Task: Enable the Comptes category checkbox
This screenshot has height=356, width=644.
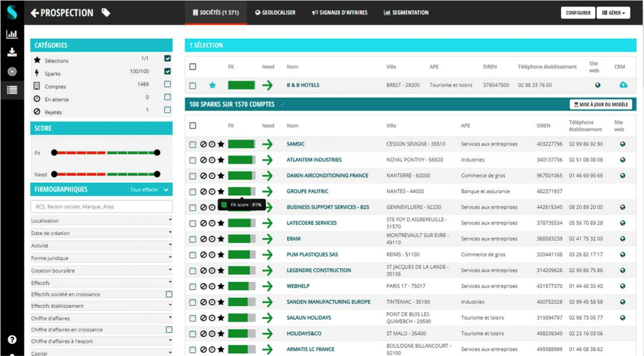Action: pyautogui.click(x=168, y=84)
